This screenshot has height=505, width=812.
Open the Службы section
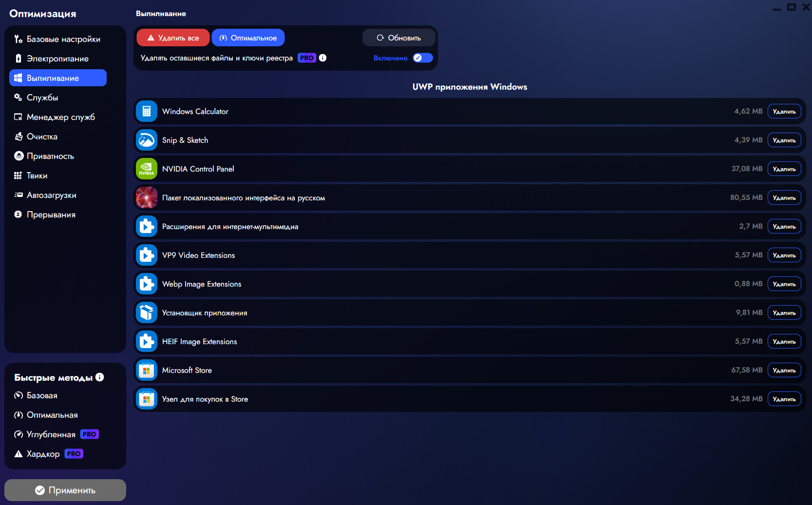click(x=57, y=97)
